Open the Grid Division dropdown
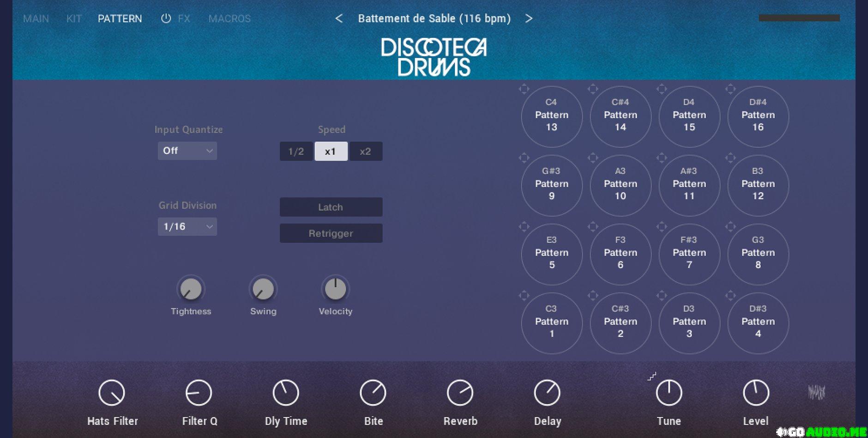Image resolution: width=868 pixels, height=438 pixels. point(187,226)
